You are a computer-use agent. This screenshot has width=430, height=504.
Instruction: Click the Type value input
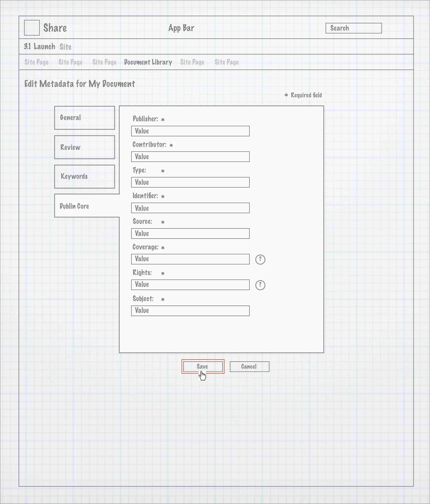click(190, 182)
